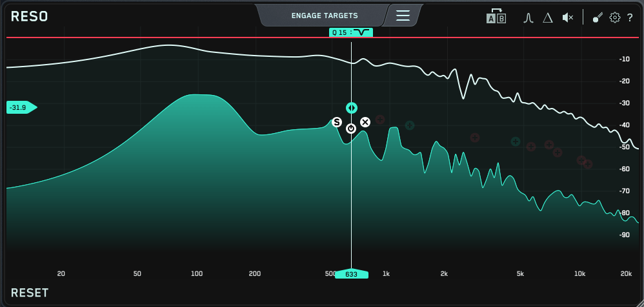Click the bell curve resonance icon
Screen dimensions: 644x307
pyautogui.click(x=528, y=17)
